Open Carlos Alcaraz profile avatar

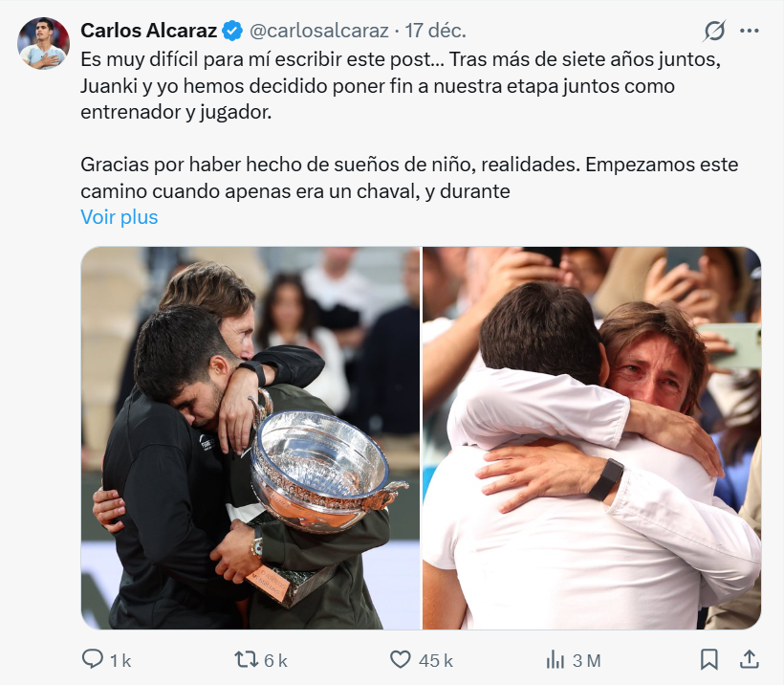coord(43,43)
